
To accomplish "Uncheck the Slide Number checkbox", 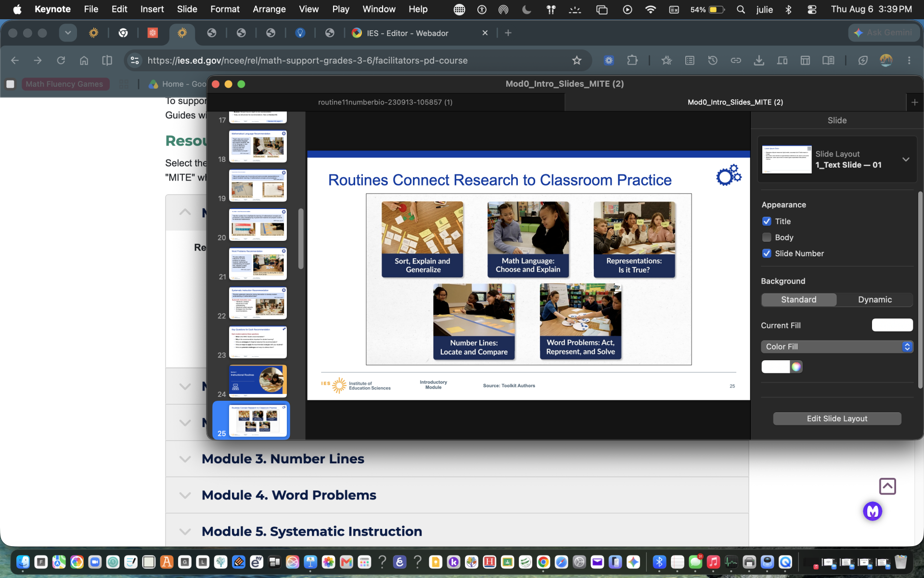I will pos(767,253).
